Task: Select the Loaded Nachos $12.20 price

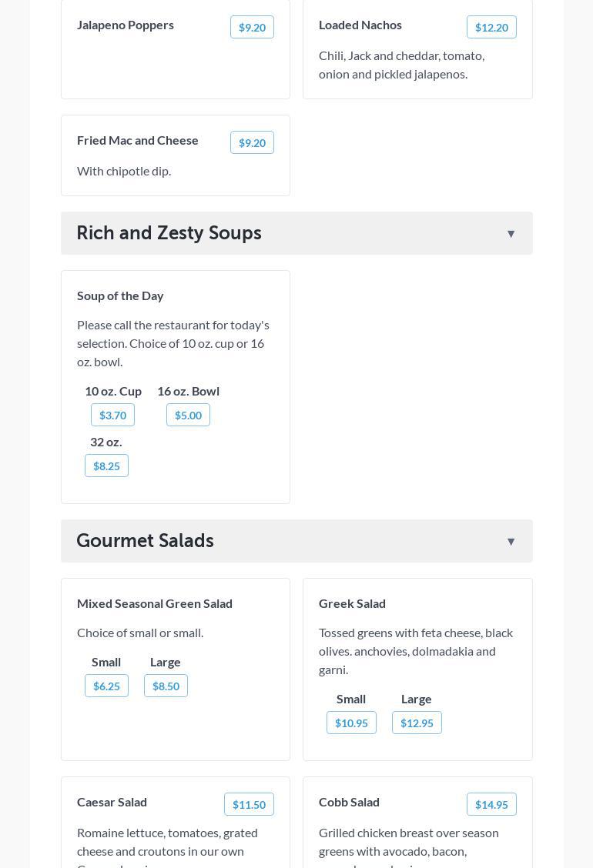Action: coord(491,27)
